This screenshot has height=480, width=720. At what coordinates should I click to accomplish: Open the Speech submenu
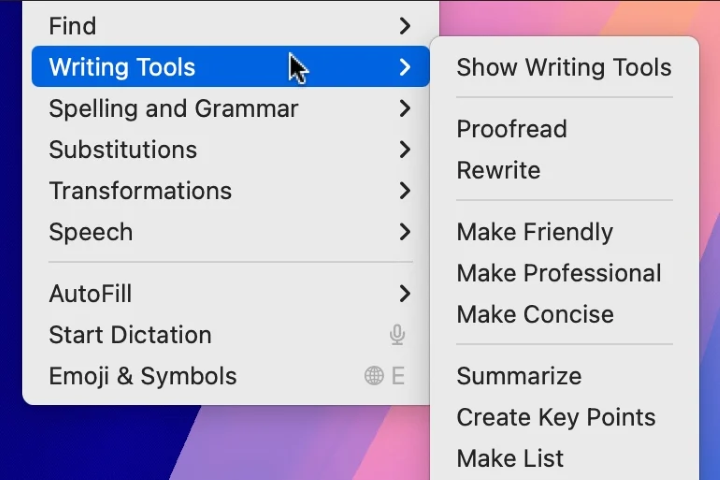point(230,232)
